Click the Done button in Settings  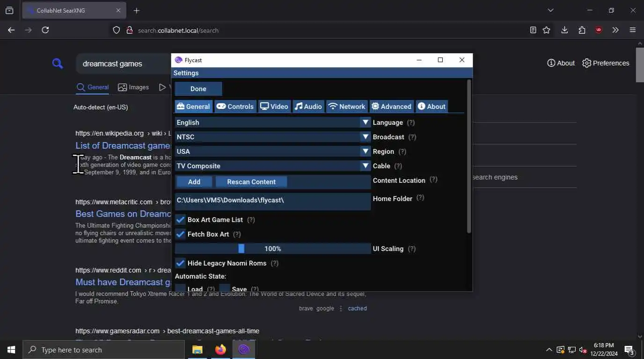point(198,89)
